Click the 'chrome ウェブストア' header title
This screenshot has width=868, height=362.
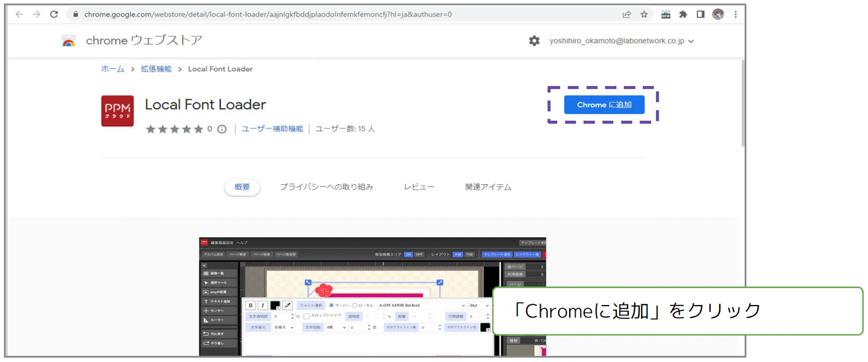[144, 41]
